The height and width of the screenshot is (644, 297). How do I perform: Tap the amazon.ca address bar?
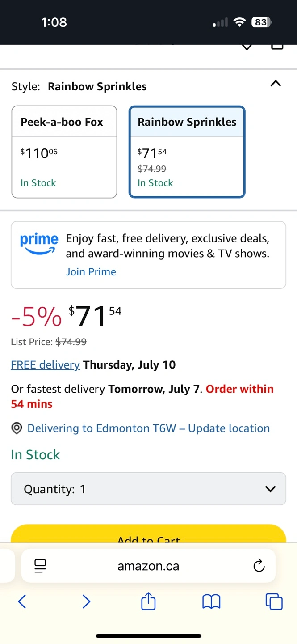[148, 566]
